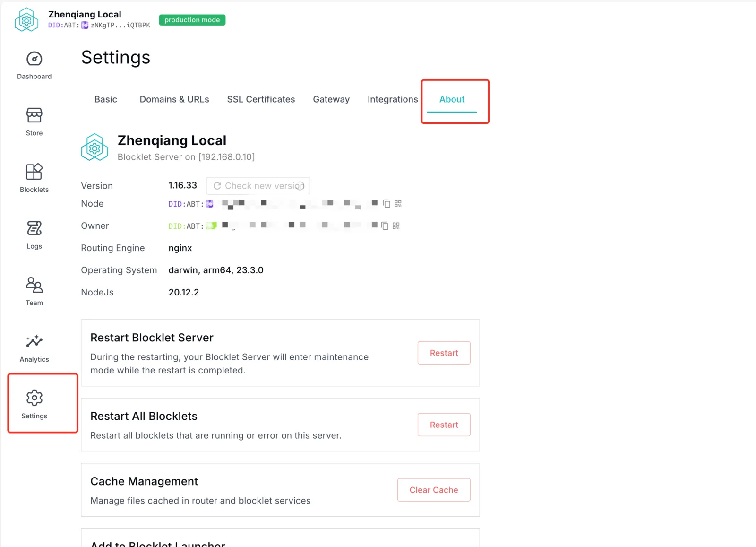Open the Dashboard from sidebar
This screenshot has height=547, width=756.
point(34,65)
